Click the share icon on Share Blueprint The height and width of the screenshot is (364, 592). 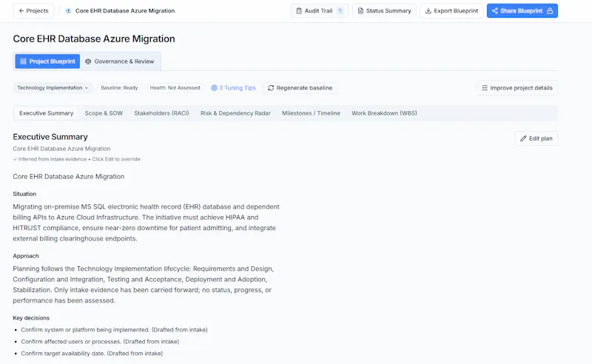click(x=495, y=11)
